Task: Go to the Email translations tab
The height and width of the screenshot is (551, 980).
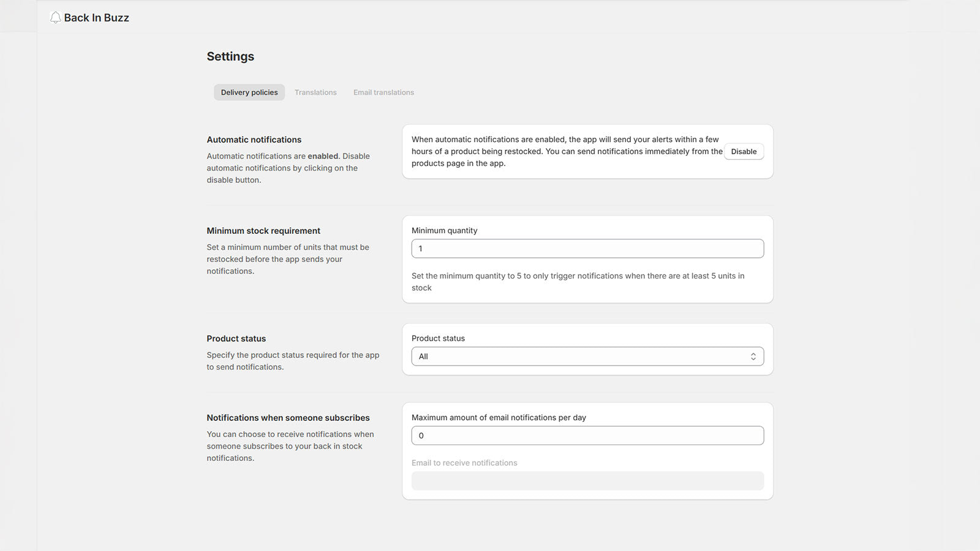Action: (x=383, y=92)
